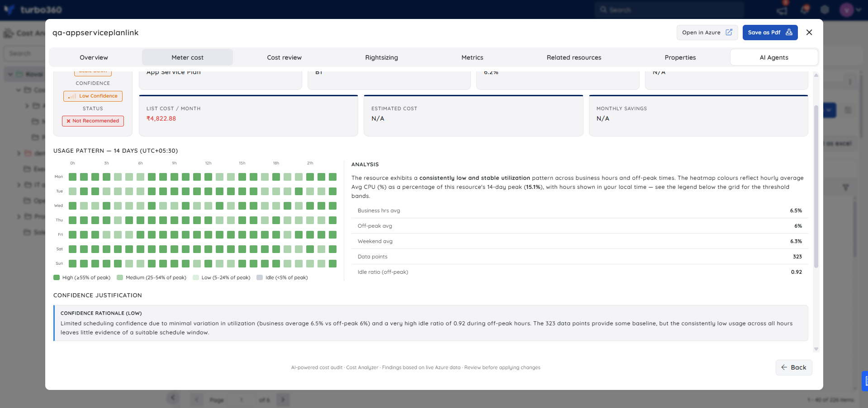Image resolution: width=868 pixels, height=408 pixels.
Task: Open the announcements megaphone icon
Action: (783, 9)
